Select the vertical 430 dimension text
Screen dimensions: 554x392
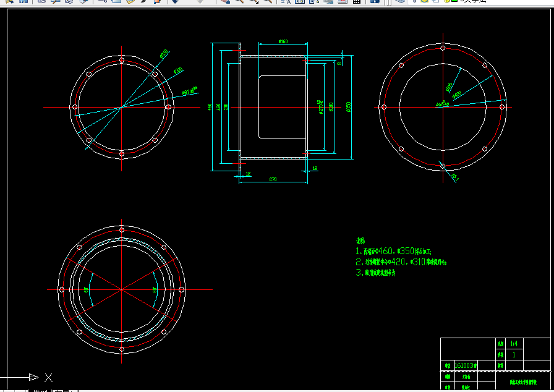click(x=218, y=107)
